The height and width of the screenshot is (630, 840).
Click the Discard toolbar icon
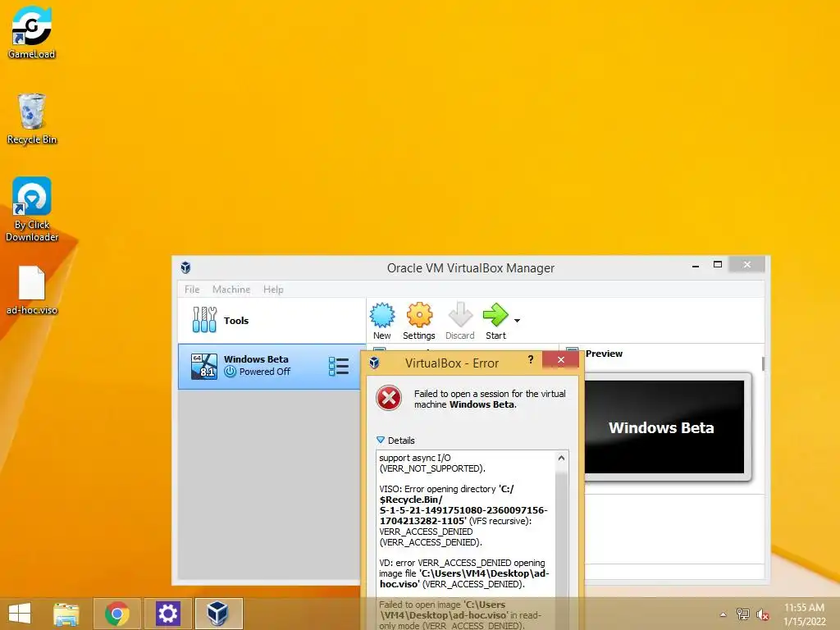(459, 321)
